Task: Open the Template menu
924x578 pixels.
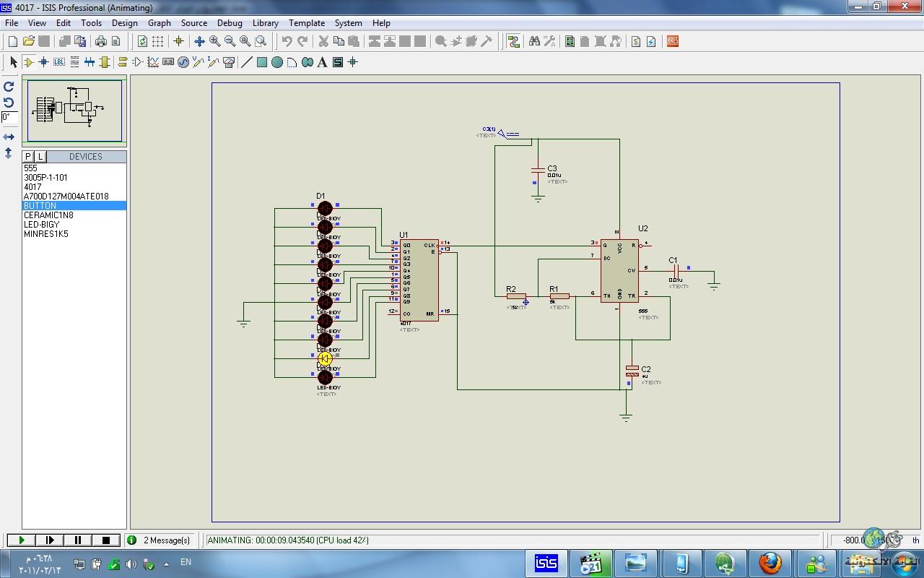Action: [x=307, y=23]
